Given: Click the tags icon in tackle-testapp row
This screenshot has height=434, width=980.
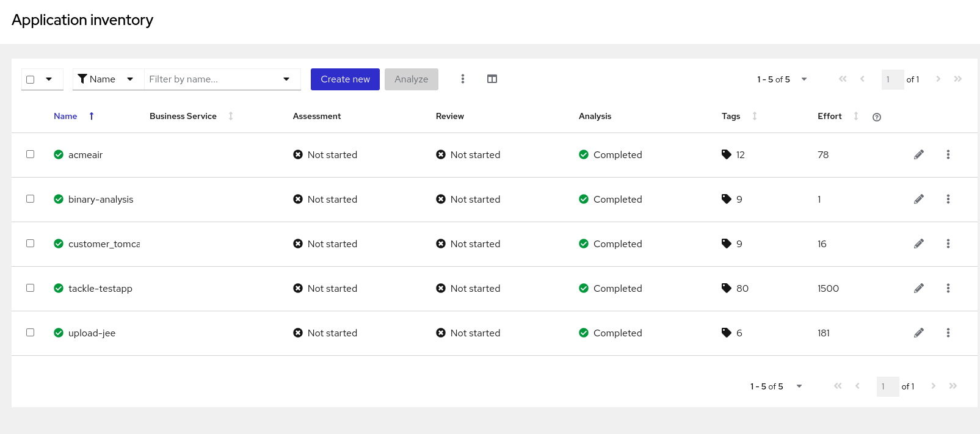Looking at the screenshot, I should 726,288.
